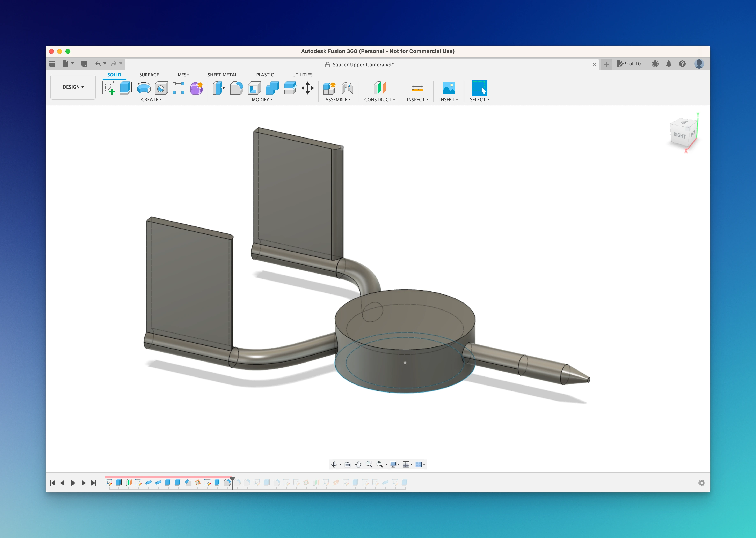Select the Offset Face tool
This screenshot has width=756, height=538.
pyautogui.click(x=290, y=88)
